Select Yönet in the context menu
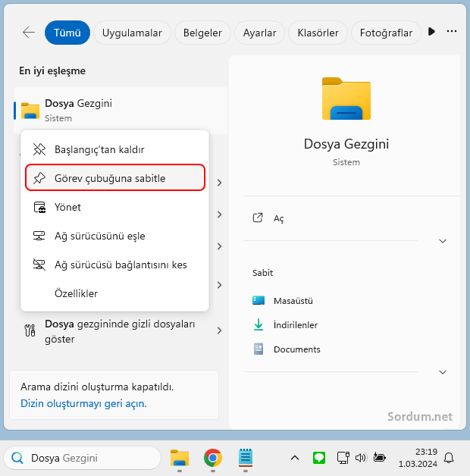Image resolution: width=470 pixels, height=476 pixels. (x=114, y=207)
